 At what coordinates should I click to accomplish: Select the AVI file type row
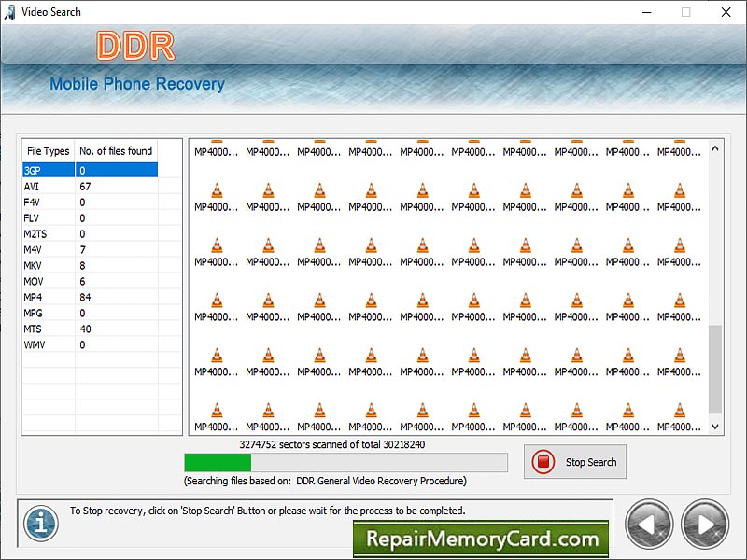[x=90, y=186]
